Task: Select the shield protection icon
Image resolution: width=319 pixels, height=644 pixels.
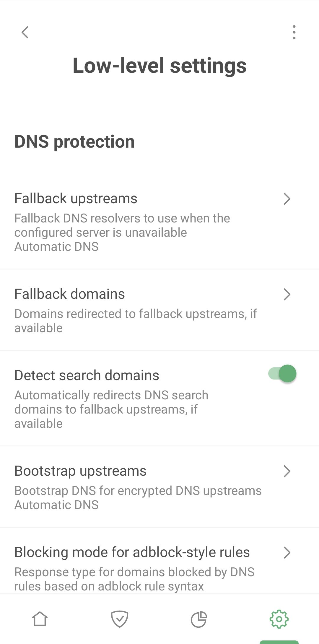Action: [x=120, y=619]
